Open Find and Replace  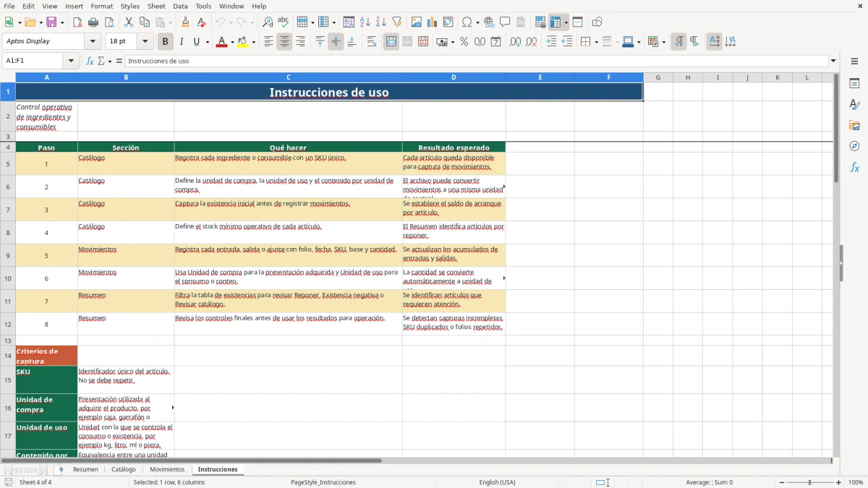tap(268, 22)
